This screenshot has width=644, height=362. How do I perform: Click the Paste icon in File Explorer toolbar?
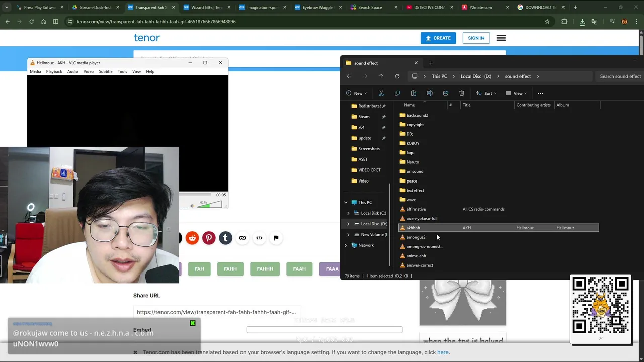point(414,93)
